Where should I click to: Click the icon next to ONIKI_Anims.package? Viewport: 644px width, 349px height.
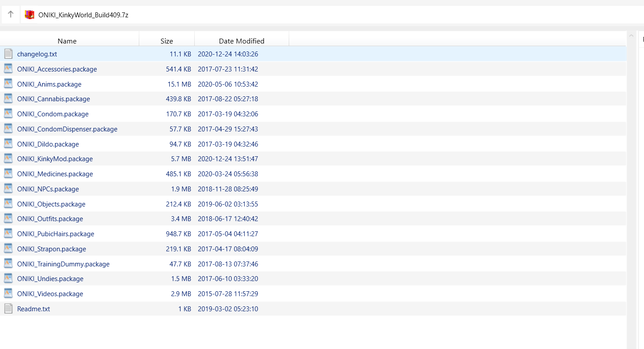[x=8, y=84]
